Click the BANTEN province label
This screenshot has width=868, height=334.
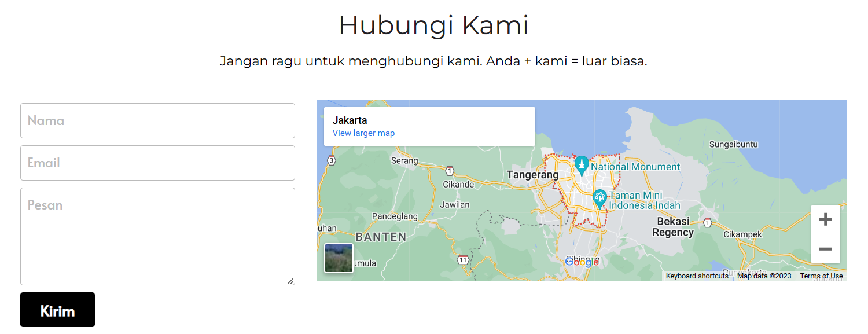(381, 237)
